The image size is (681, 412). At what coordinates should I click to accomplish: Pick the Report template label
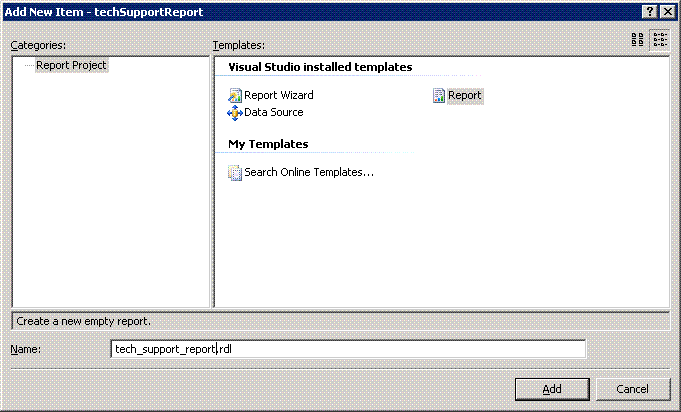click(x=465, y=96)
